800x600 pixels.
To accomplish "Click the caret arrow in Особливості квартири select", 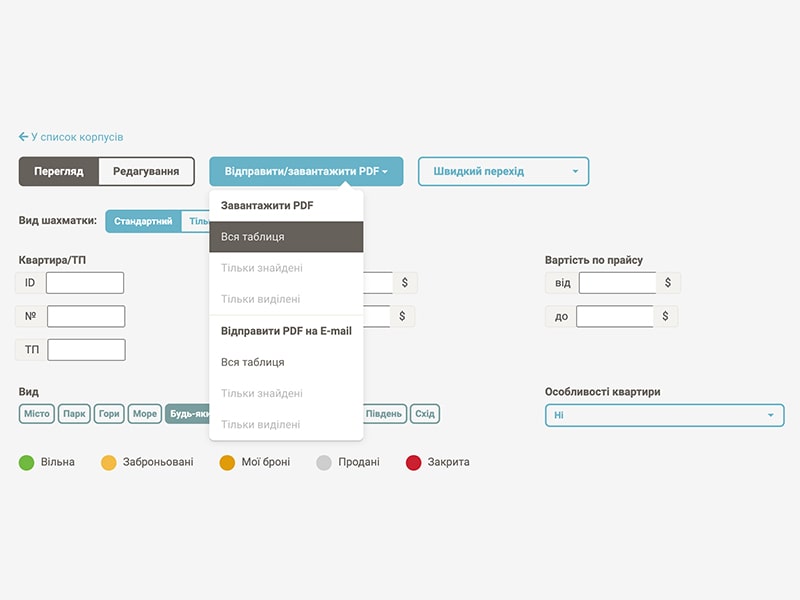I will click(770, 415).
